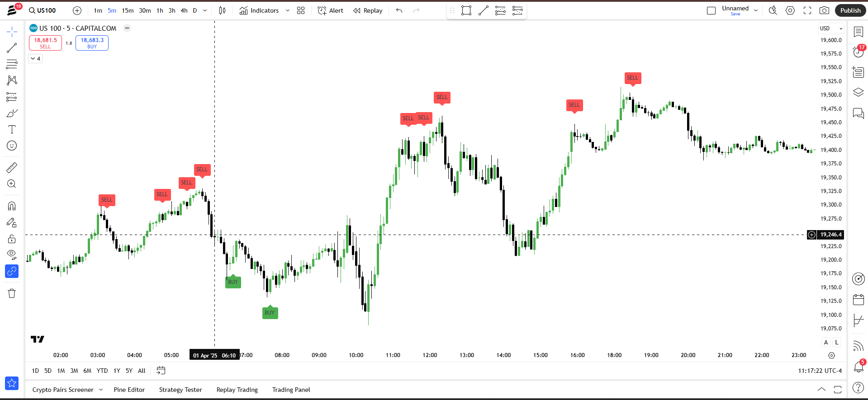Toggle the highlighted drawing sync link
The width and height of the screenshot is (868, 400).
point(12,271)
